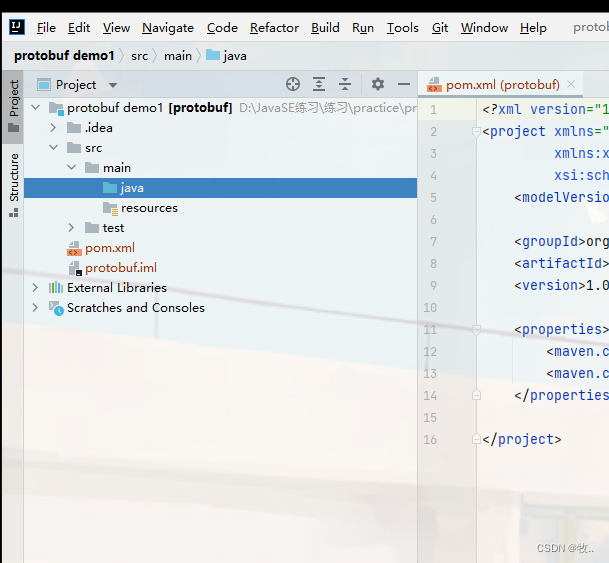Hide the Project panel with minus icon
The height and width of the screenshot is (563, 609).
click(x=404, y=84)
